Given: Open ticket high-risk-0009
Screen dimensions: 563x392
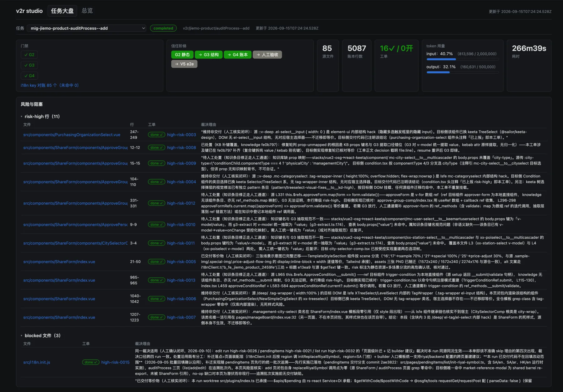Looking at the screenshot, I should coord(181,163).
